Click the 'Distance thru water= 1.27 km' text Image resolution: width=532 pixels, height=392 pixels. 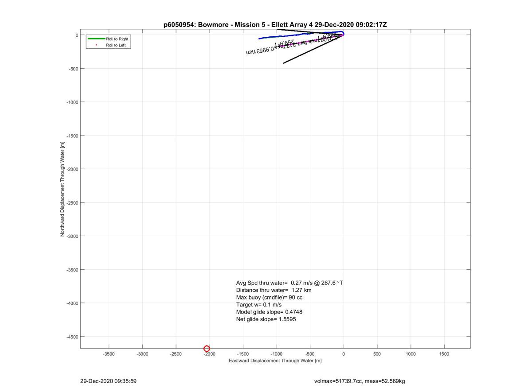coord(274,290)
